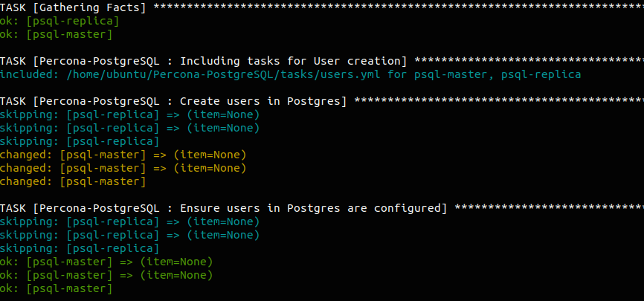The width and height of the screenshot is (644, 301).
Task: Click second 'skipping' item line under Ensure users
Action: point(130,235)
